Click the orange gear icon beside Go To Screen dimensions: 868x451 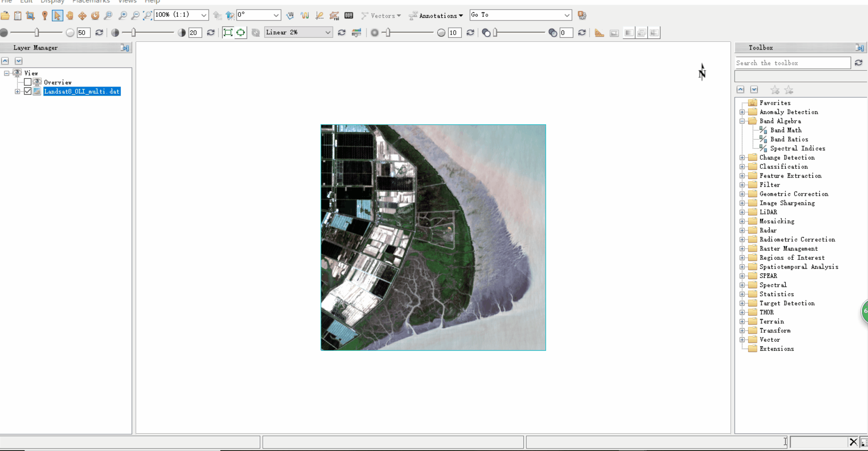tap(582, 15)
